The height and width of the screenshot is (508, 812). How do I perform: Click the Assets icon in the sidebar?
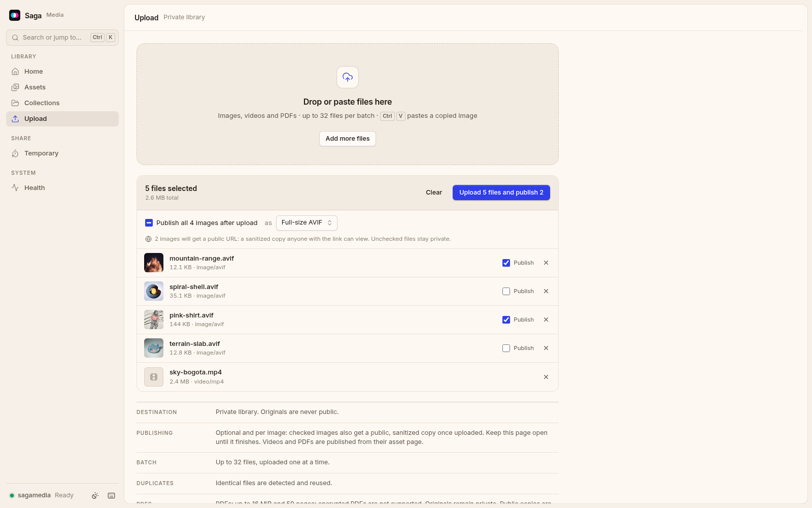click(x=15, y=87)
